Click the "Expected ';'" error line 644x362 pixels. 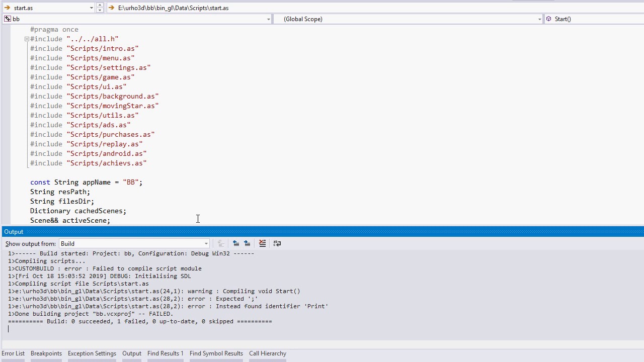coord(133,299)
